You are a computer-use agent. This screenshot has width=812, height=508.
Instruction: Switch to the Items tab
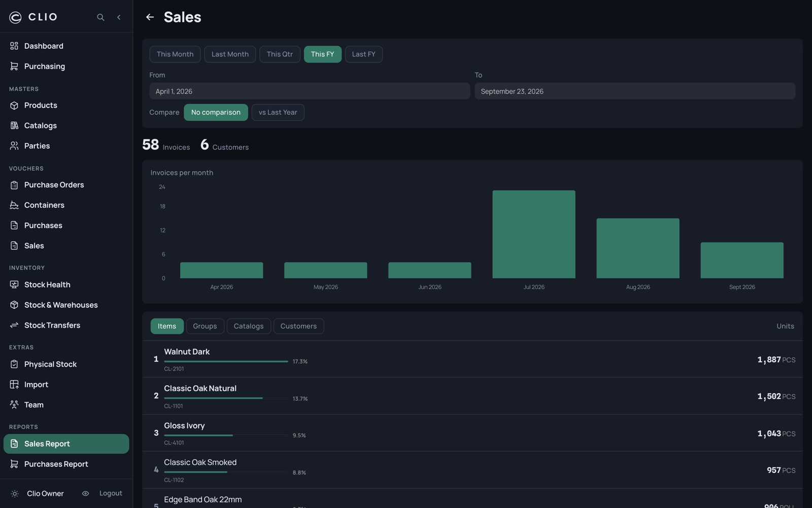pyautogui.click(x=167, y=326)
